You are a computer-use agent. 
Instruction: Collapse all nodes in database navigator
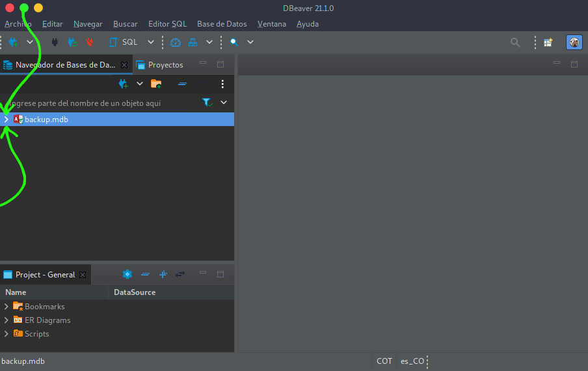coord(182,84)
